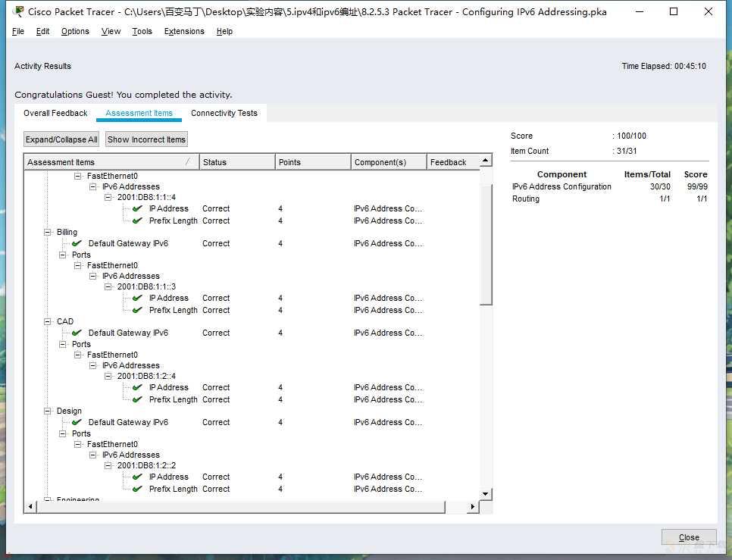Select the Default Gateway IPv6 row under CAD
The width and height of the screenshot is (732, 560).
252,333
